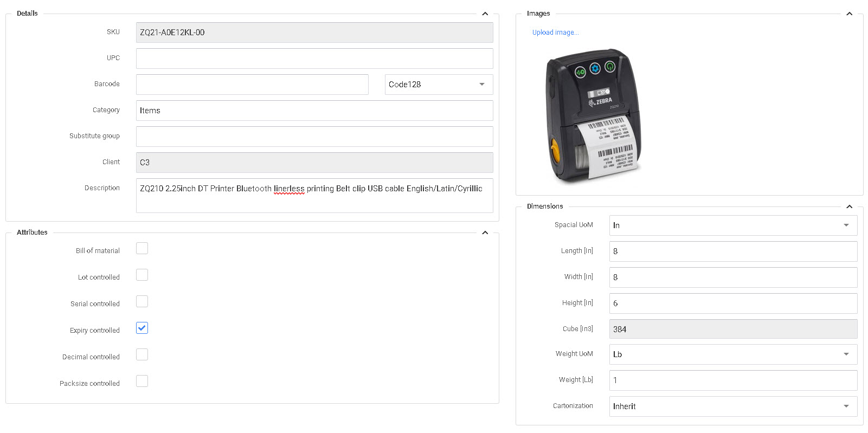Screen dimensions: 868x433
Task: Collapse the Dimensions section chevron
Action: [x=849, y=206]
